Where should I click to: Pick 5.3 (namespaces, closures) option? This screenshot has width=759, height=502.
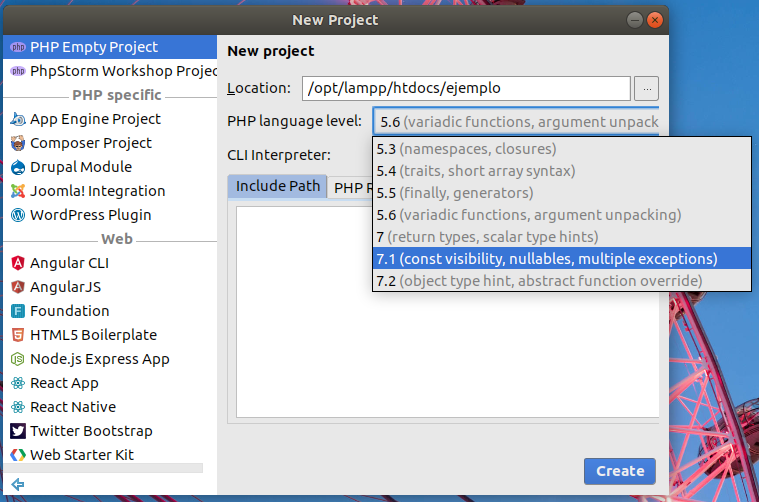click(562, 149)
